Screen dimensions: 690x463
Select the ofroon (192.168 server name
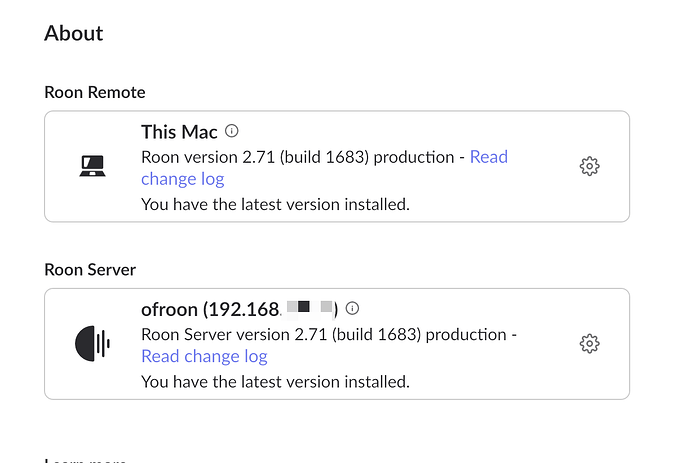[x=239, y=309]
